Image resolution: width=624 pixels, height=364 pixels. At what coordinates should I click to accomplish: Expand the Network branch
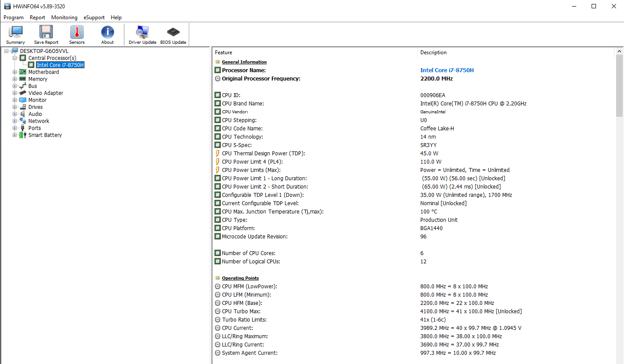[15, 121]
